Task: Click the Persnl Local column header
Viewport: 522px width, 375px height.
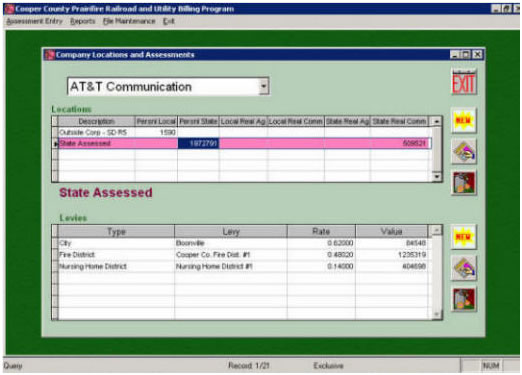Action: (x=156, y=121)
